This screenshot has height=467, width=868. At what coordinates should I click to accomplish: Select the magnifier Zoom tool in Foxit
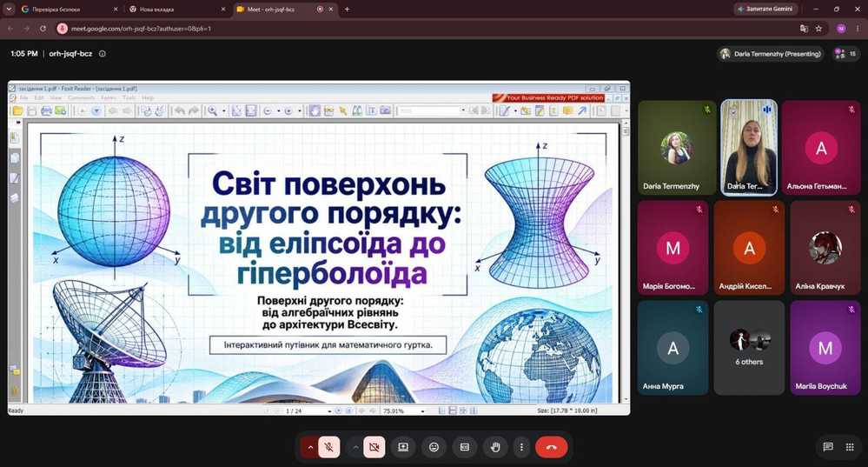pyautogui.click(x=213, y=110)
